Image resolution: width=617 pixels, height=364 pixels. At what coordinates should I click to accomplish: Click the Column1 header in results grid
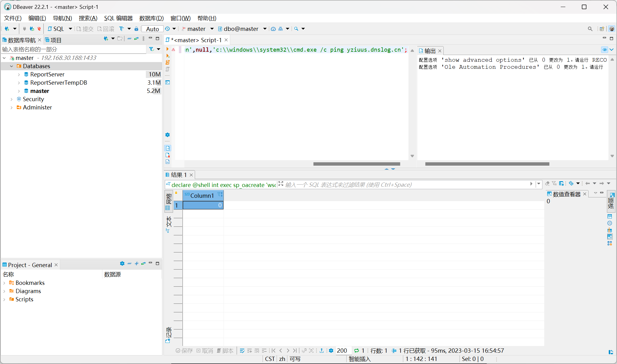[x=203, y=196]
